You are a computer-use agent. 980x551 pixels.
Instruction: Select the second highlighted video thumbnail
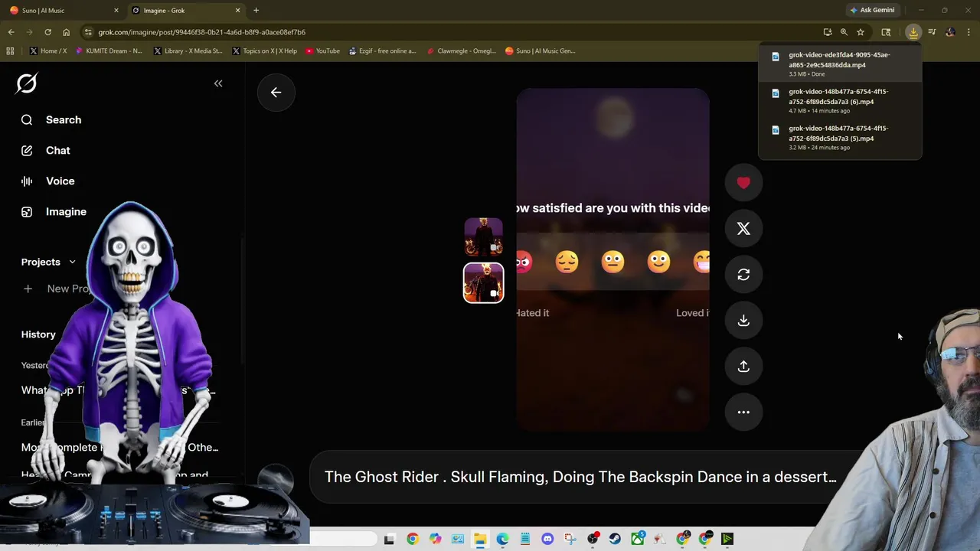(x=483, y=282)
